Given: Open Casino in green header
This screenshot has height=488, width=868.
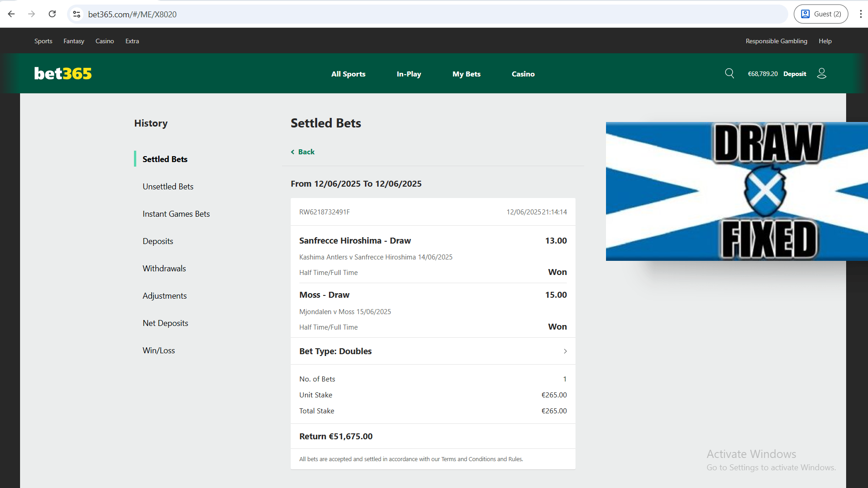Looking at the screenshot, I should 523,74.
